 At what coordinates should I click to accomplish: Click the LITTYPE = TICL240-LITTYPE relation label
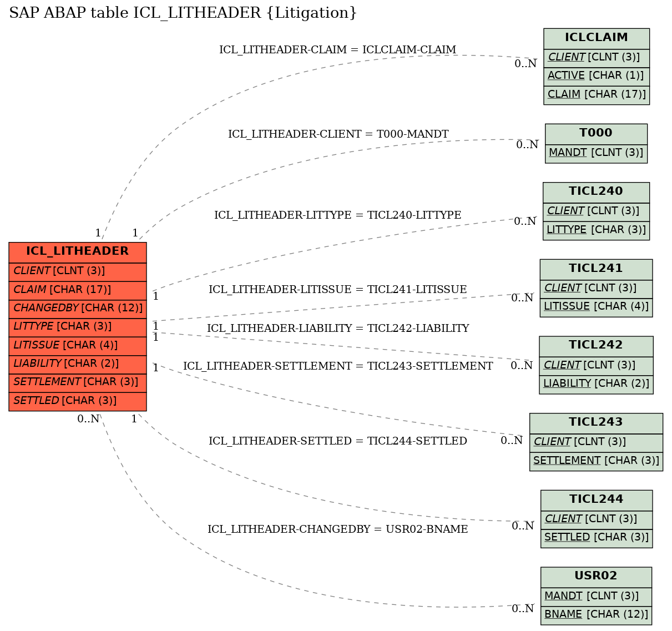pyautogui.click(x=337, y=215)
